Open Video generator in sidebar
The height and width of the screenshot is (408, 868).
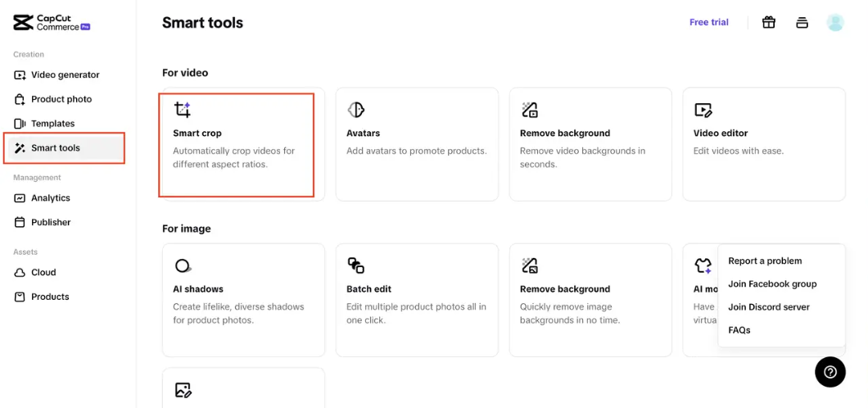(65, 75)
